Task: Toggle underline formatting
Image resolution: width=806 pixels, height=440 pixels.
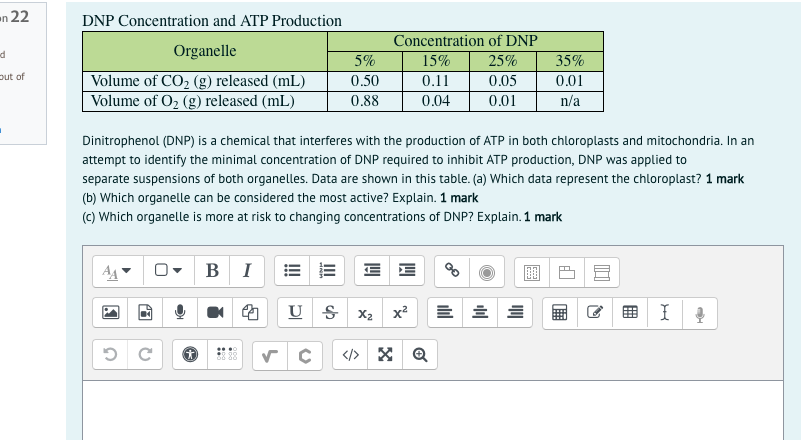Action: point(295,313)
